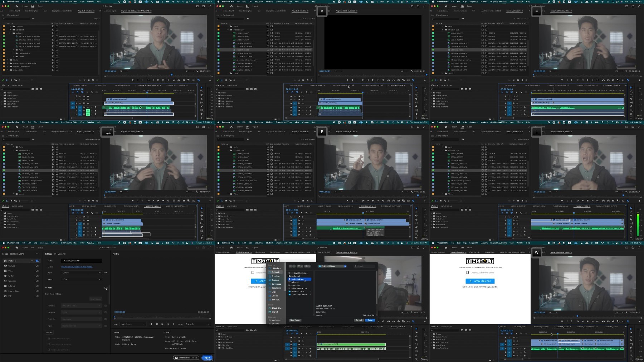Click APPLY JSON FILE in the W-overlay screenshot
644x362 pixels.
(480, 281)
